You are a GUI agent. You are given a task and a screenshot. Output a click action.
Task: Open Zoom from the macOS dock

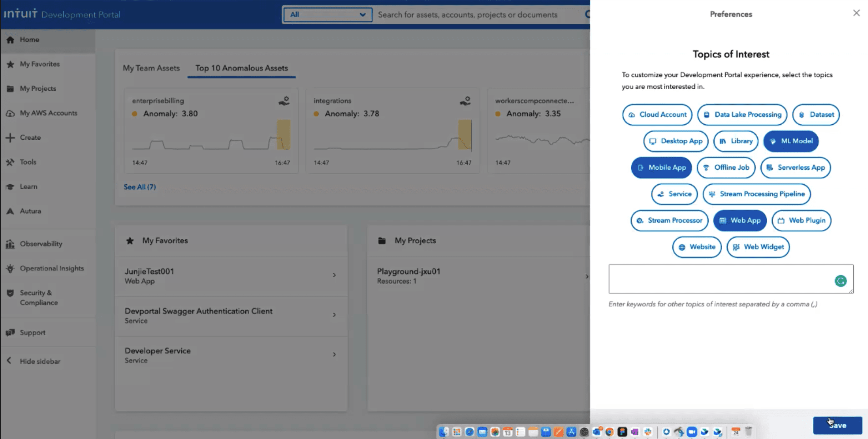point(692,432)
